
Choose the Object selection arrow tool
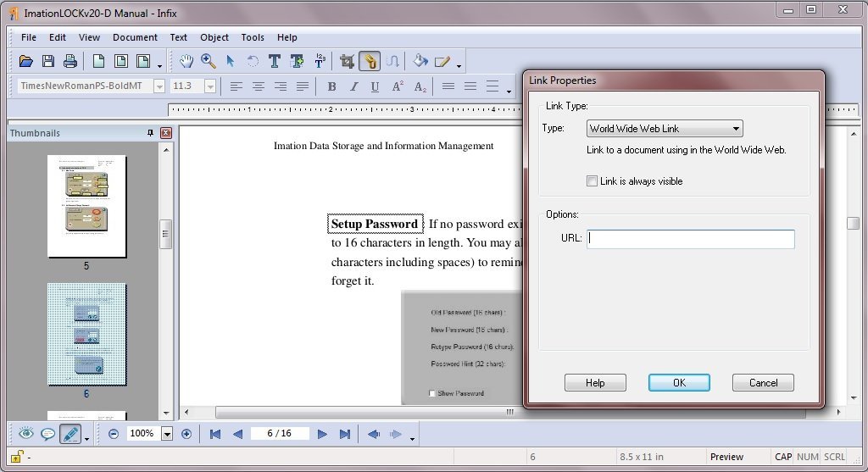(231, 61)
